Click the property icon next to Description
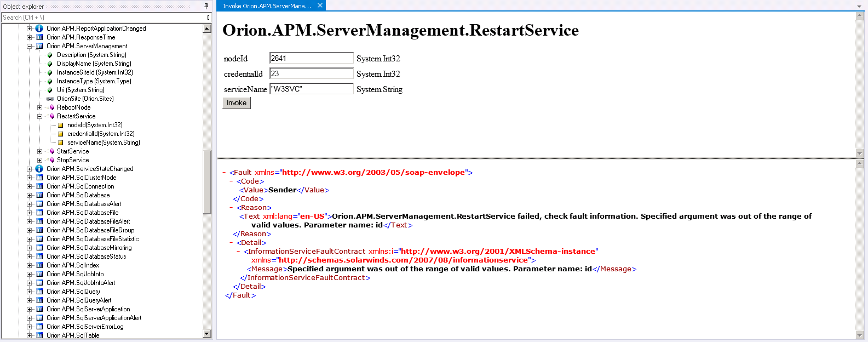The image size is (868, 342). click(50, 55)
